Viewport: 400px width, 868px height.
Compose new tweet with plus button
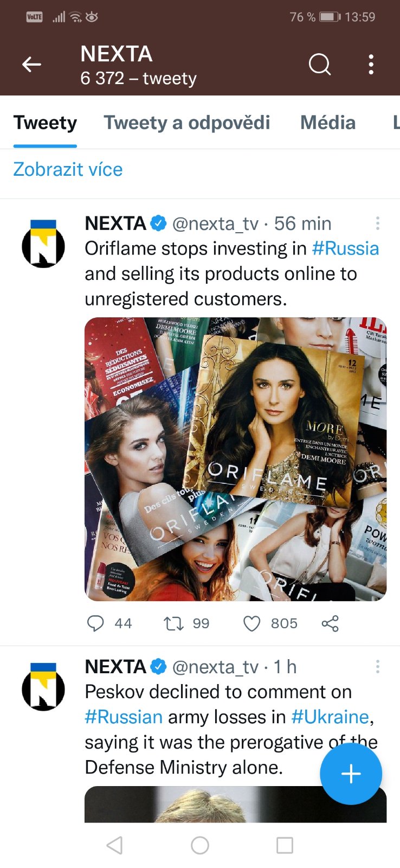tap(351, 774)
